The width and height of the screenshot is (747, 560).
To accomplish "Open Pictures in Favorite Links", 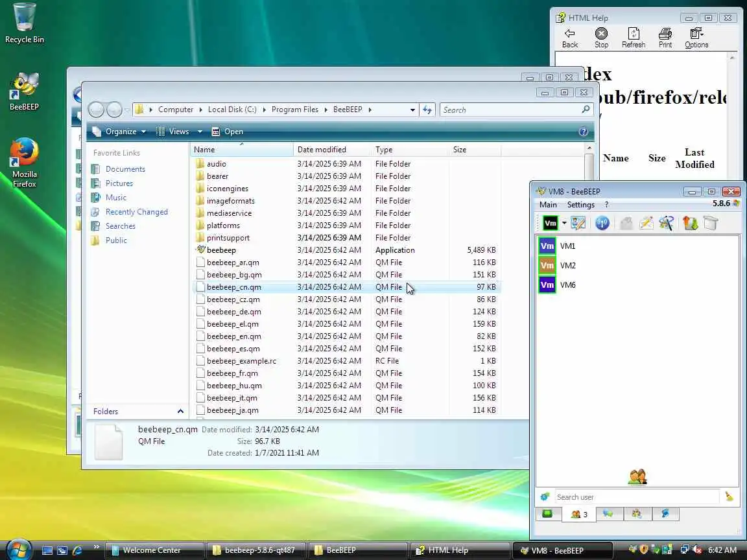I will pos(119,183).
